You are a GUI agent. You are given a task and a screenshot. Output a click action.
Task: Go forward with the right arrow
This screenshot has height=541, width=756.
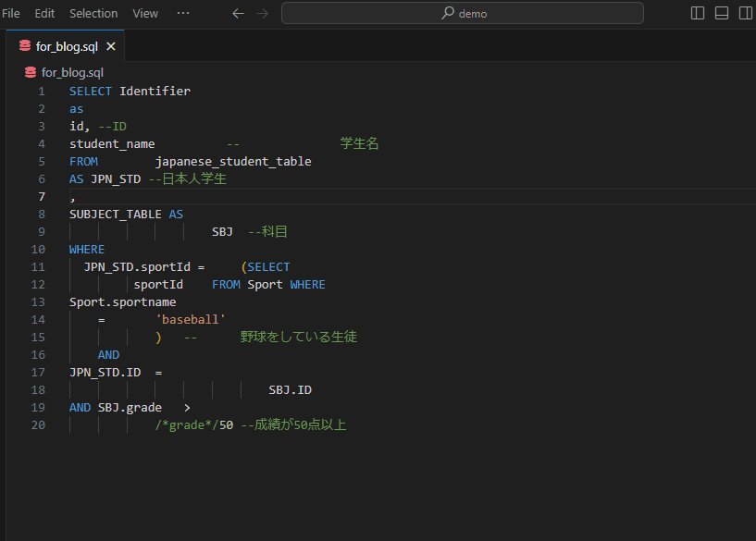262,14
